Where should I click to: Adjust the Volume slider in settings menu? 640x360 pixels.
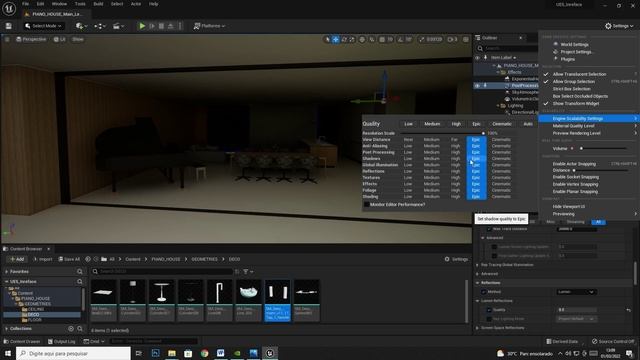(603, 149)
